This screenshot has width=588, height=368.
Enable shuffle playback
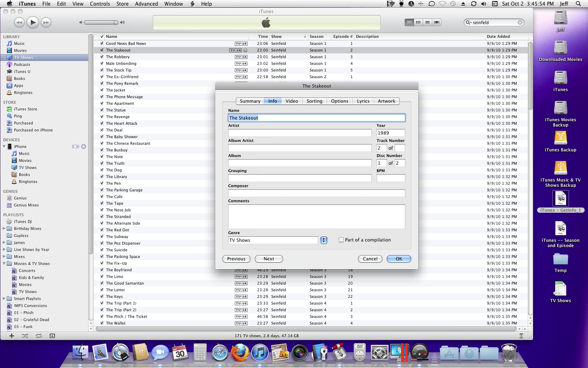pos(25,335)
